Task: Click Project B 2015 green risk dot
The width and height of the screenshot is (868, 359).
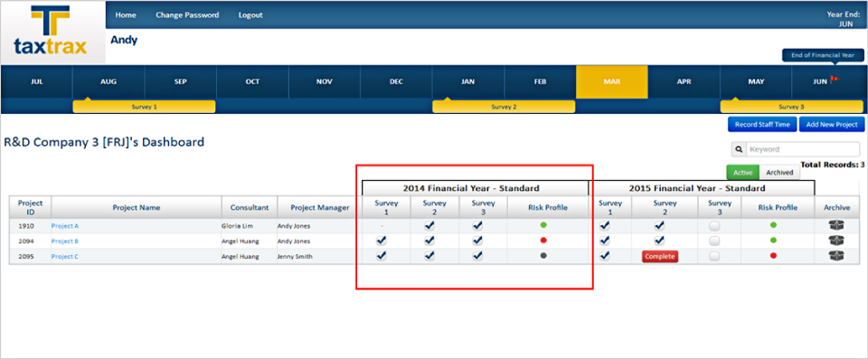Action: point(773,241)
